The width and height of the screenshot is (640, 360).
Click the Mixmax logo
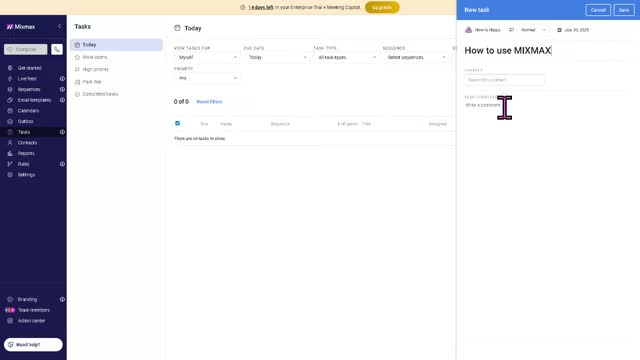(21, 27)
